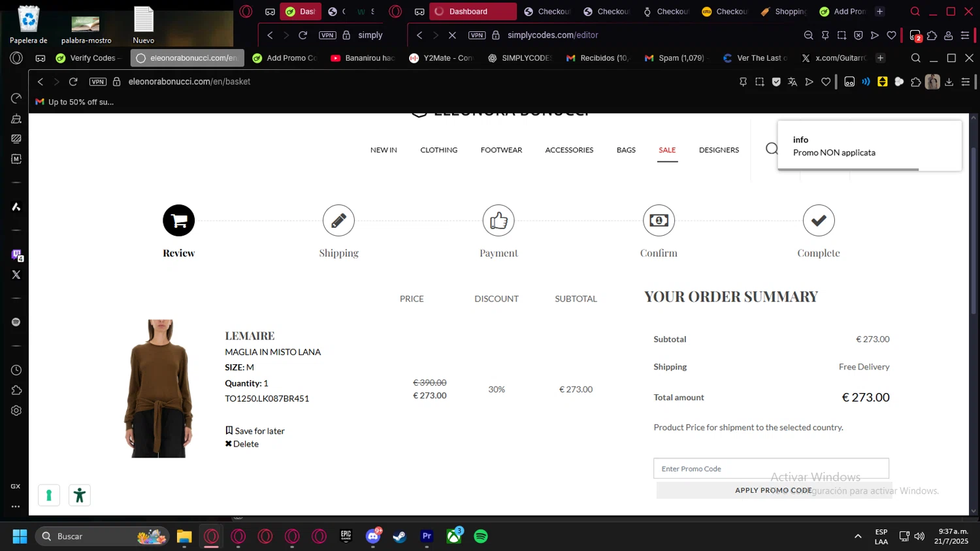Switch to the Bananirou YouTube tab
Image resolution: width=980 pixels, height=551 pixels.
[x=363, y=58]
